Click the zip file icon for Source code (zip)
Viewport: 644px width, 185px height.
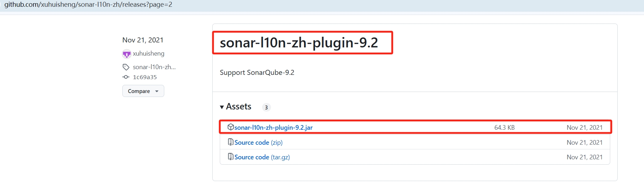coord(231,142)
